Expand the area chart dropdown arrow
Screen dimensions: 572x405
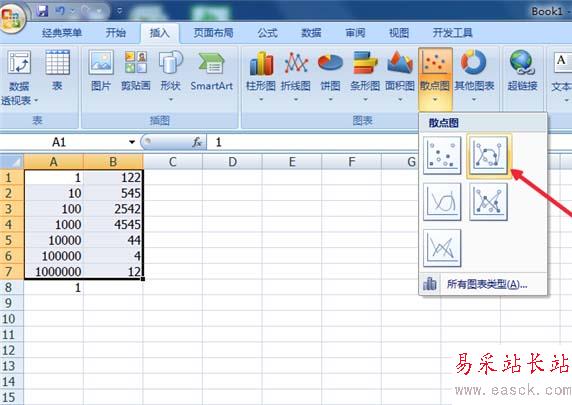coord(400,99)
